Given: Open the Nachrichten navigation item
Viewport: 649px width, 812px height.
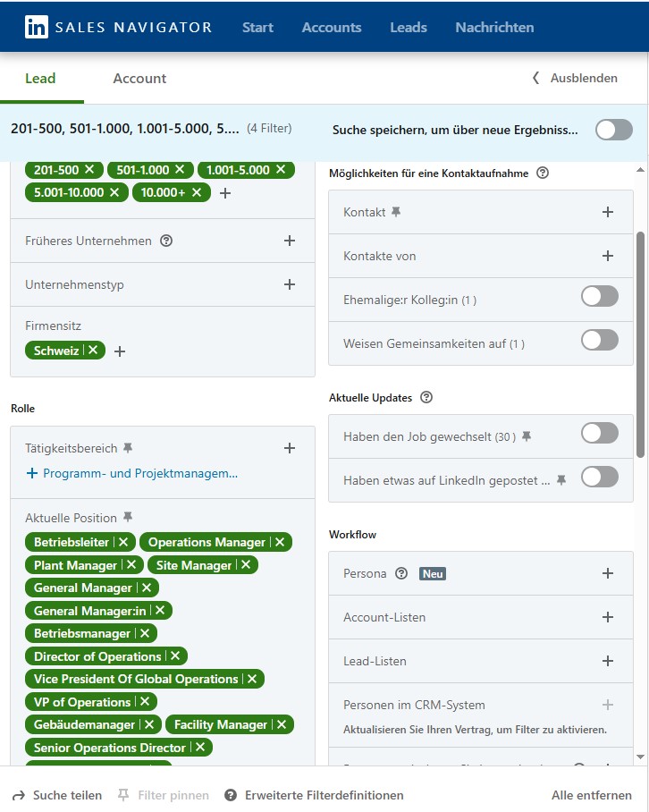Looking at the screenshot, I should coord(494,27).
